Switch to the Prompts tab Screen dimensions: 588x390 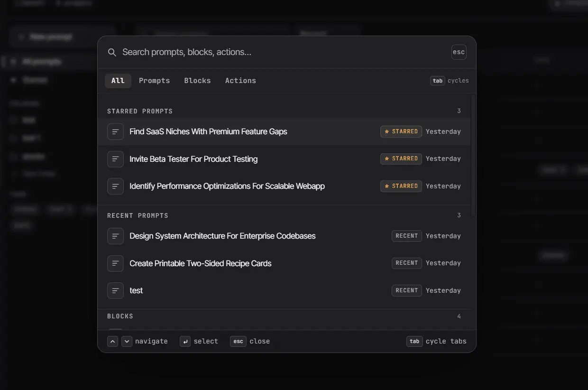pos(154,81)
